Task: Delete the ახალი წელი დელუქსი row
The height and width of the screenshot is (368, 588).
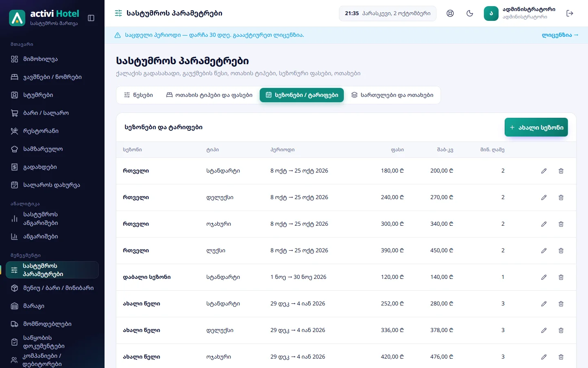Action: [561, 330]
